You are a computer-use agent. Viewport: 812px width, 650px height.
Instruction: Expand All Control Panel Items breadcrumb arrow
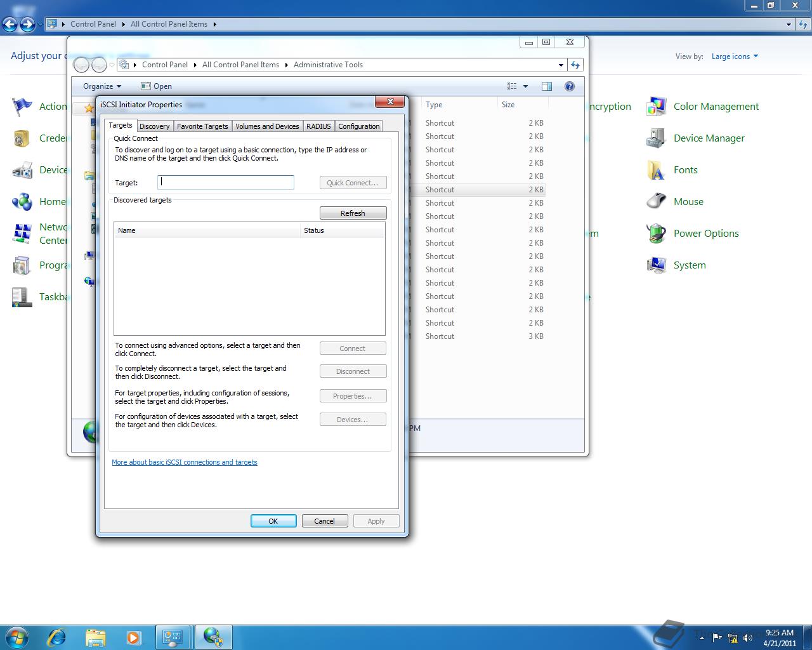(x=214, y=24)
